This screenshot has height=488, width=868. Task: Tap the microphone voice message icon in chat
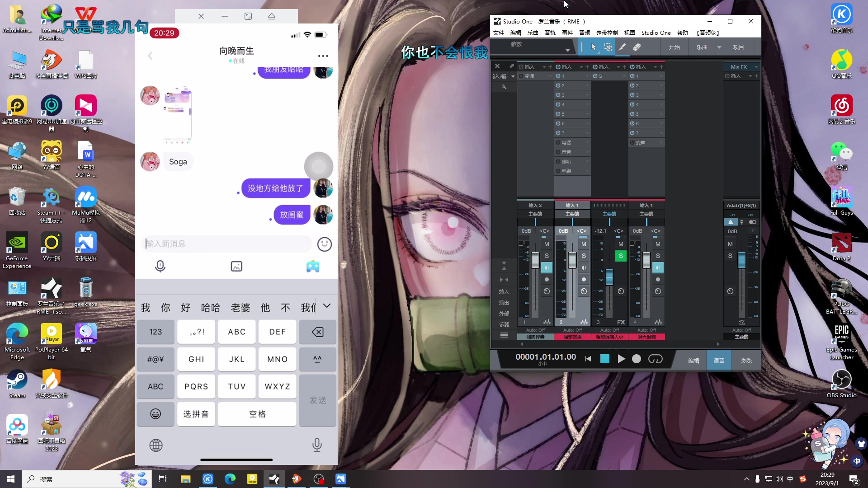(x=160, y=267)
